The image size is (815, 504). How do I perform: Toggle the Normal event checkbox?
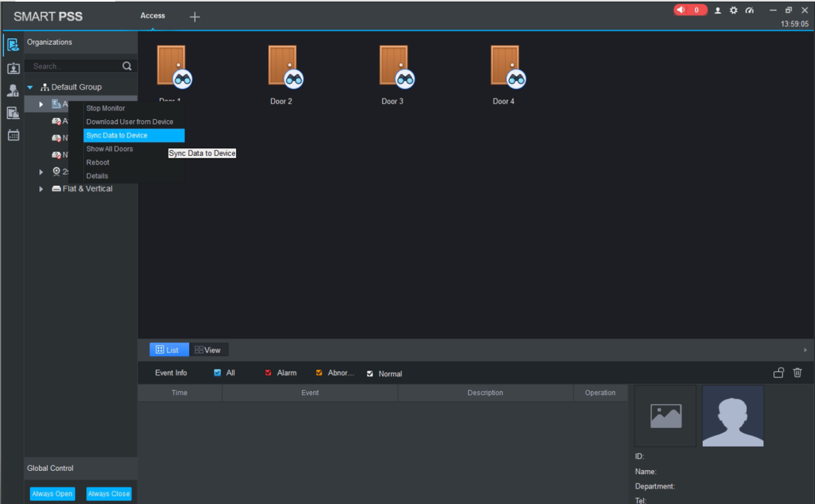pos(370,374)
